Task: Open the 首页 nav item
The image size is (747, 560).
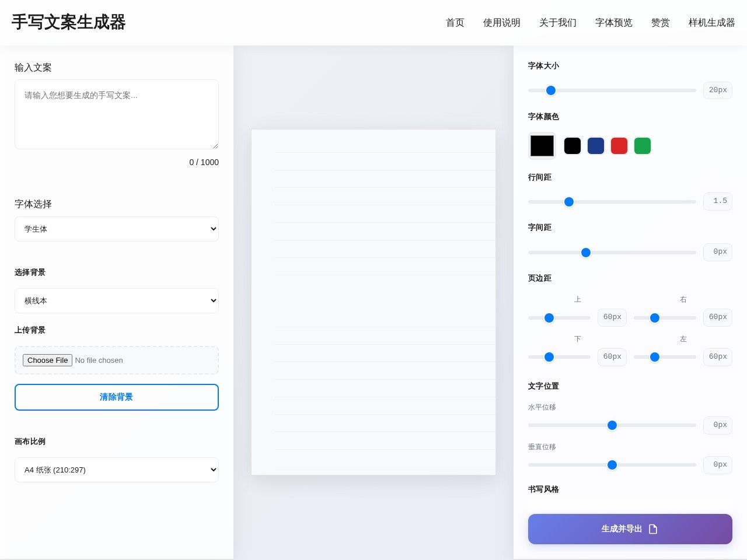Action: click(455, 23)
